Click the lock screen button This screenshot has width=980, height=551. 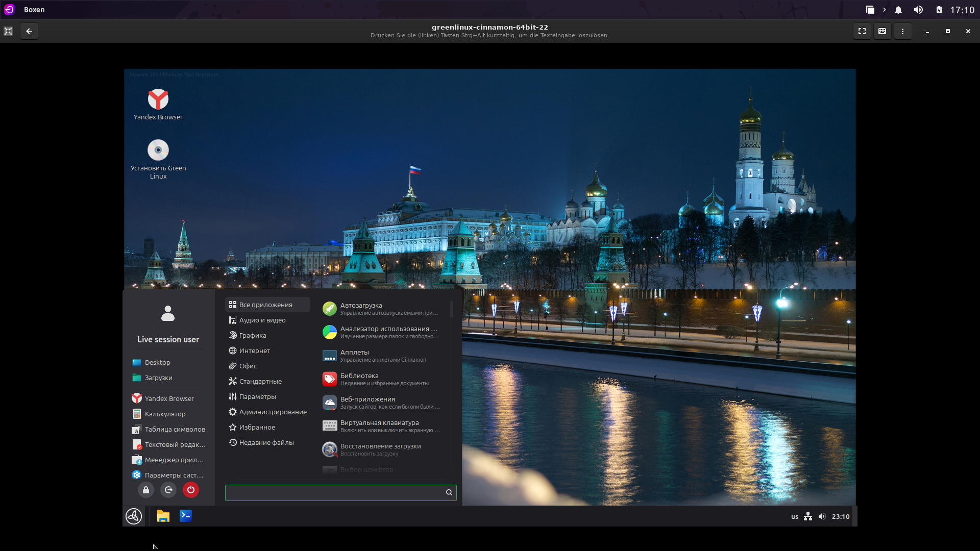(146, 490)
